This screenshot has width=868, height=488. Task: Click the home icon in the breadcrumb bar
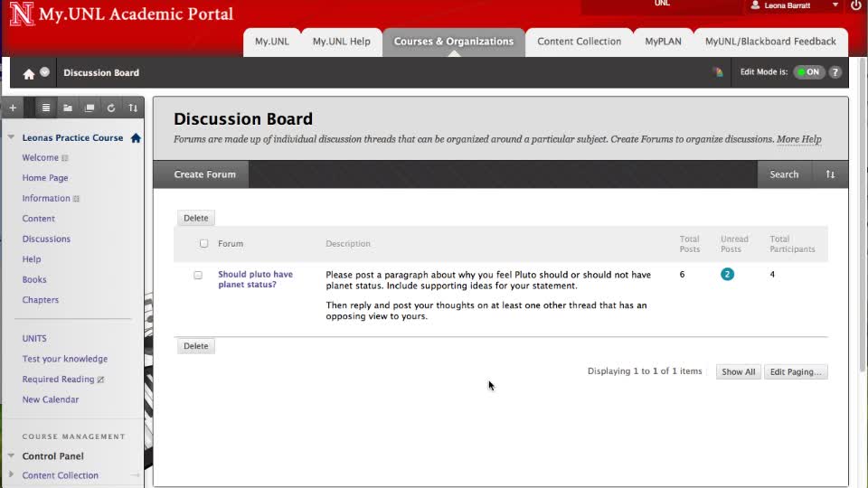click(x=29, y=73)
